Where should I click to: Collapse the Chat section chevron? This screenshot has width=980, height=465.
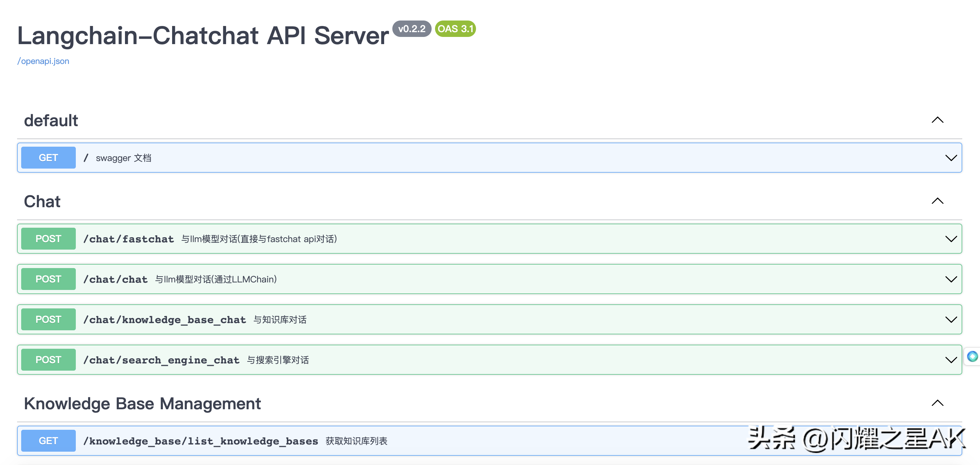coord(937,201)
